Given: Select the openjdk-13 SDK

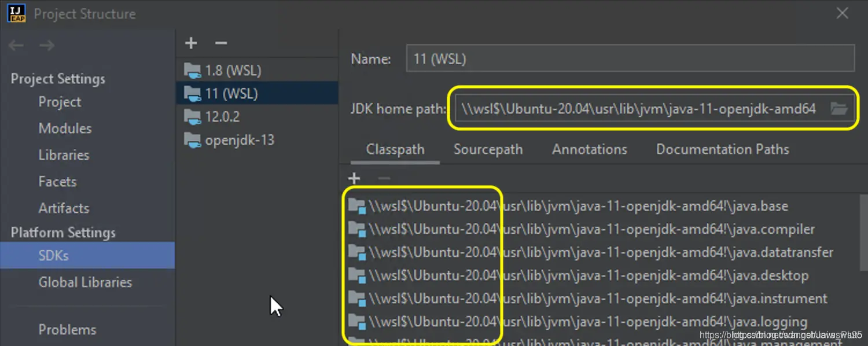Looking at the screenshot, I should coord(257,140).
